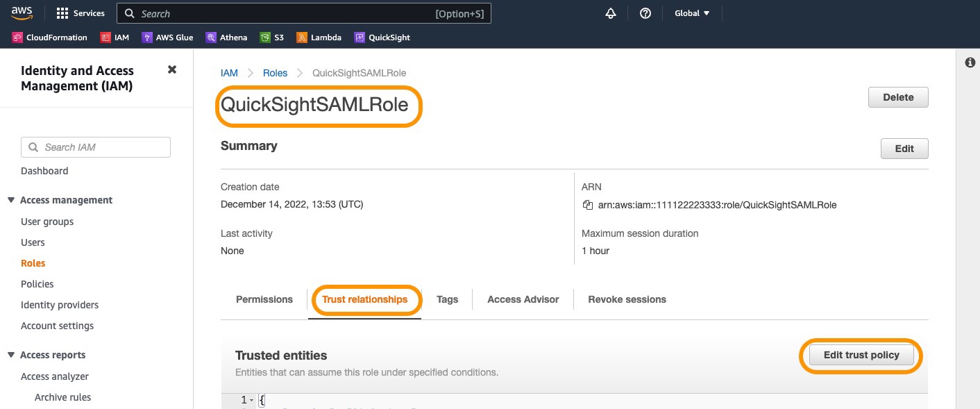Click the '1 hour' session duration value
Viewport: 980px width, 409px height.
point(595,251)
